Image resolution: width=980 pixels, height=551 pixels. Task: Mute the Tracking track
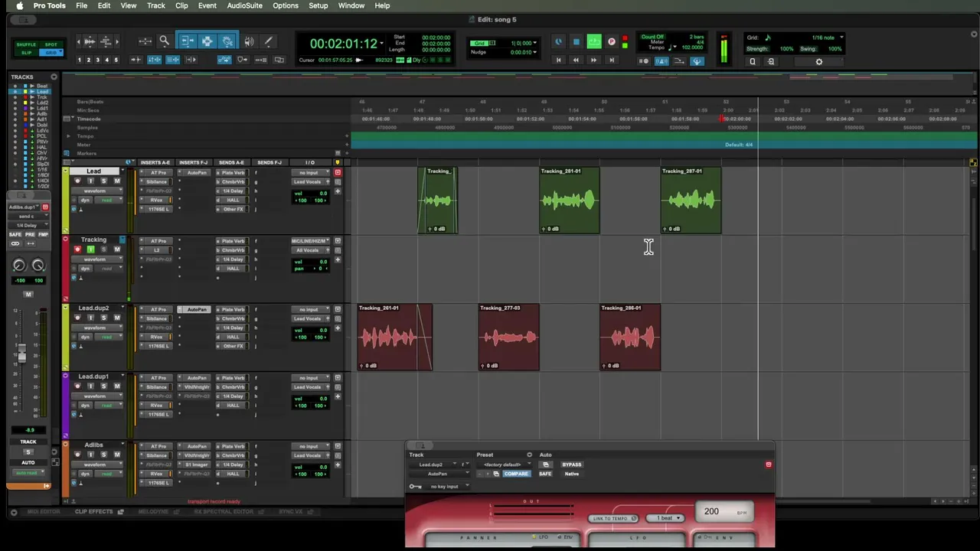click(x=117, y=249)
